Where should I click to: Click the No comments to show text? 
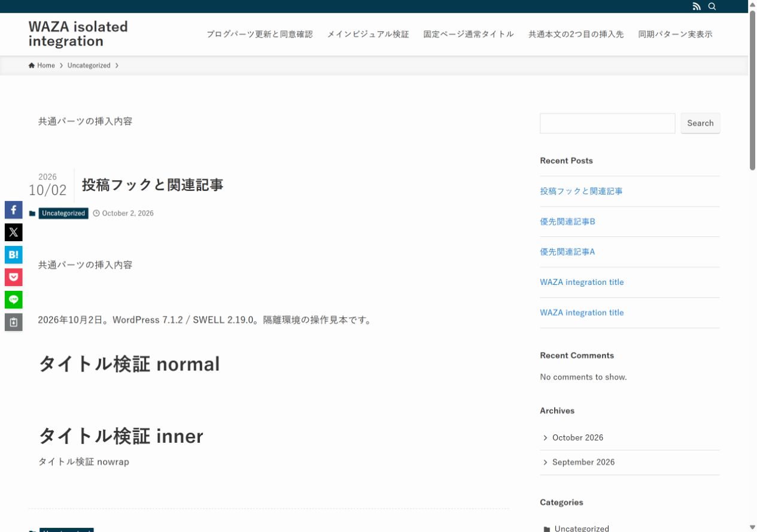tap(583, 377)
